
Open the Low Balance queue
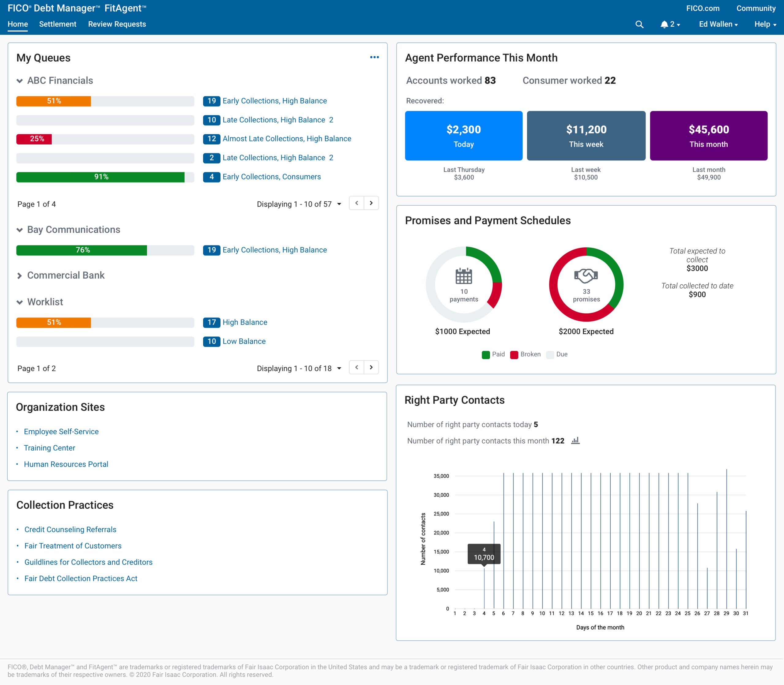(x=244, y=341)
